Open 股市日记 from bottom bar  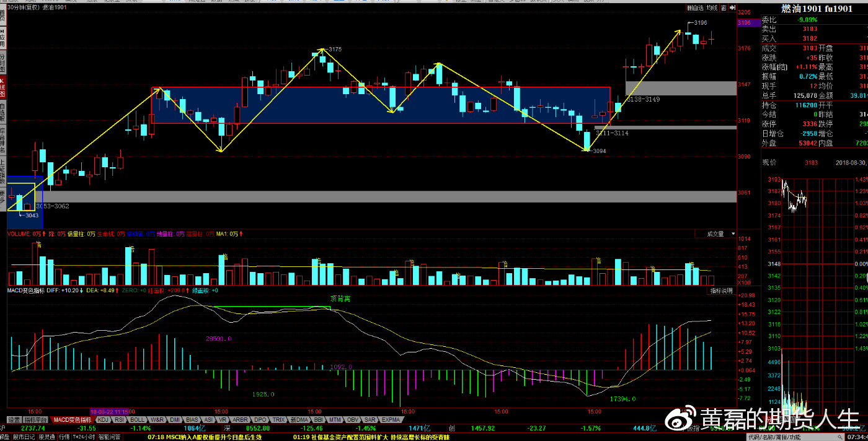pos(24,437)
